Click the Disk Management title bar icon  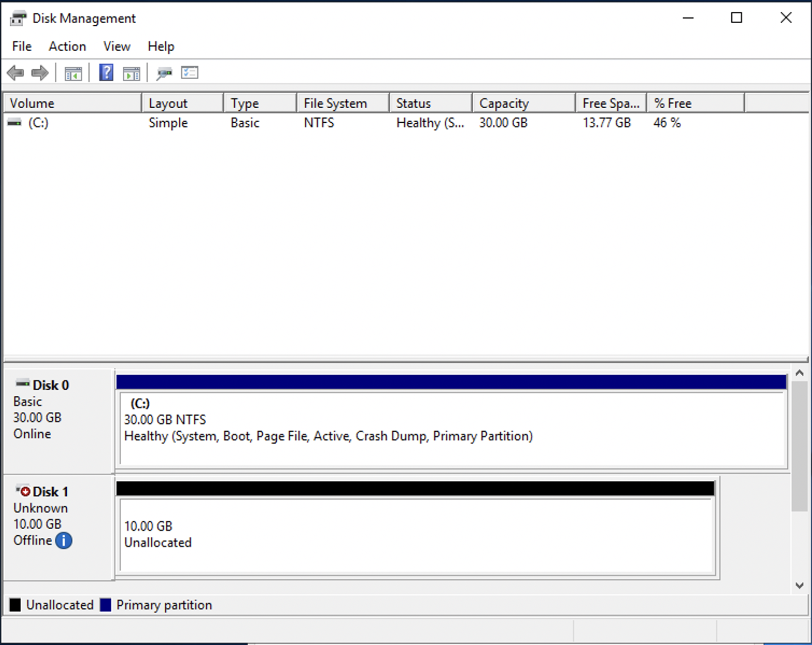[18, 18]
